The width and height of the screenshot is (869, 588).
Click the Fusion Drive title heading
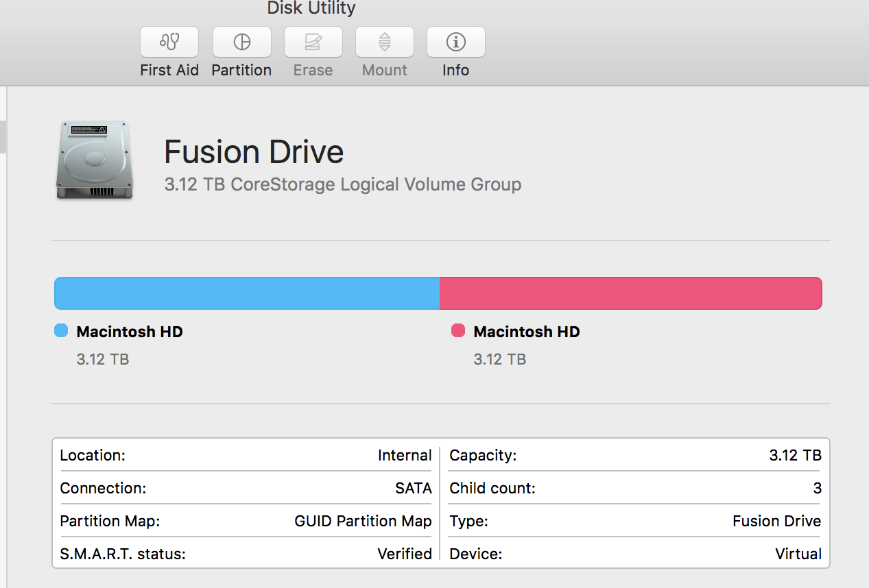click(x=254, y=151)
